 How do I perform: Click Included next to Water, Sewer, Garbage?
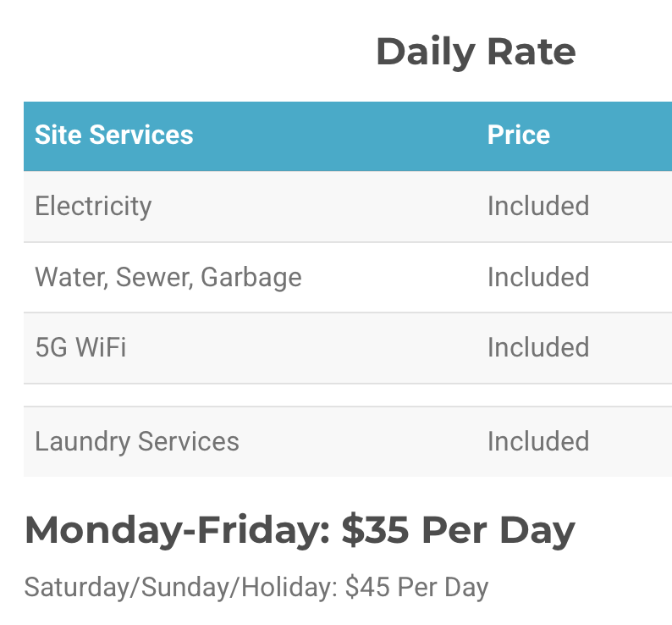pyautogui.click(x=537, y=277)
